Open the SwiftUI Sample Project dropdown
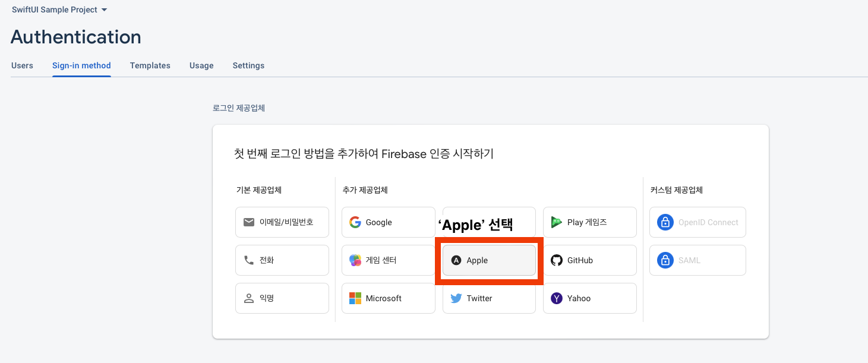 pos(59,10)
